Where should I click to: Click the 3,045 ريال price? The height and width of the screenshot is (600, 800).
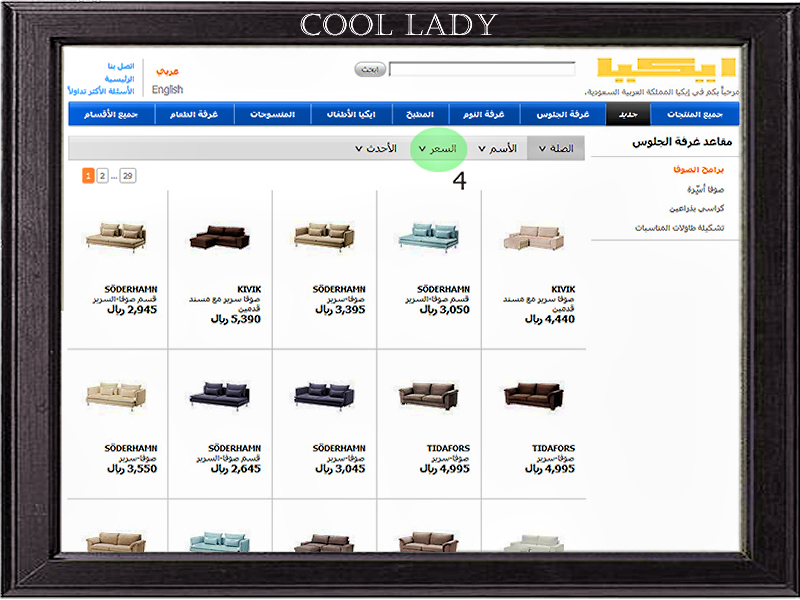(340, 469)
